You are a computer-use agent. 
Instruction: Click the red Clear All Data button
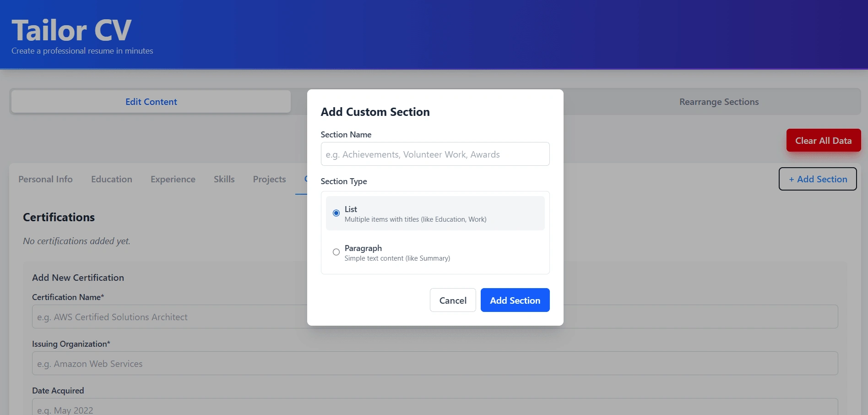tap(824, 140)
